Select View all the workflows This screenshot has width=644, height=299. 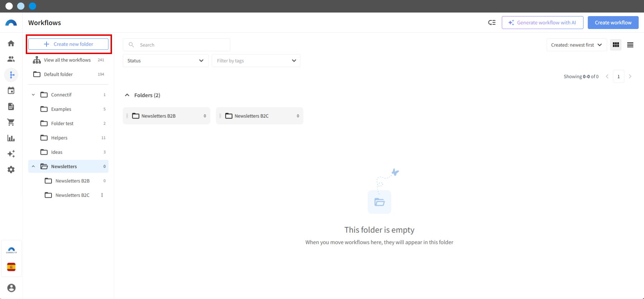68,60
